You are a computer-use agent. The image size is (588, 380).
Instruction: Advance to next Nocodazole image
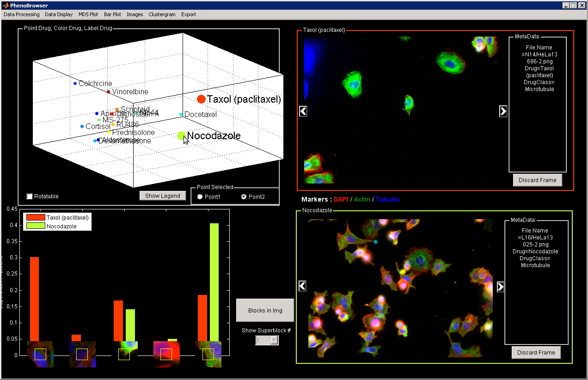point(501,287)
